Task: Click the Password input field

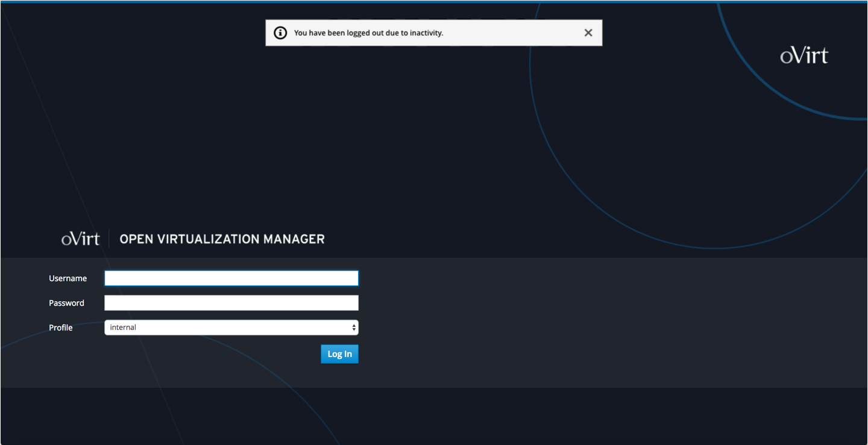Action: pyautogui.click(x=231, y=302)
